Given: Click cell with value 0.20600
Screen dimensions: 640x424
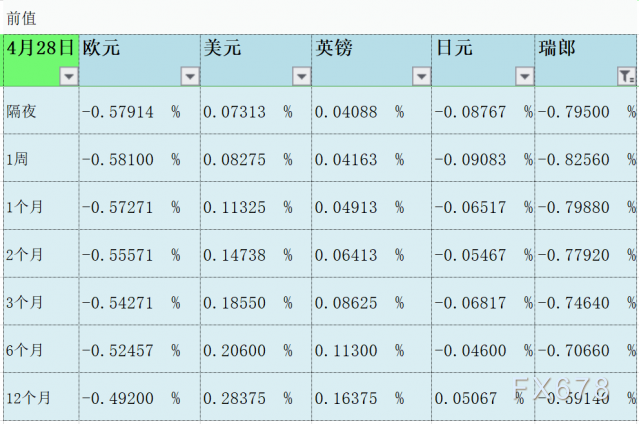Looking at the screenshot, I should coord(256,349).
